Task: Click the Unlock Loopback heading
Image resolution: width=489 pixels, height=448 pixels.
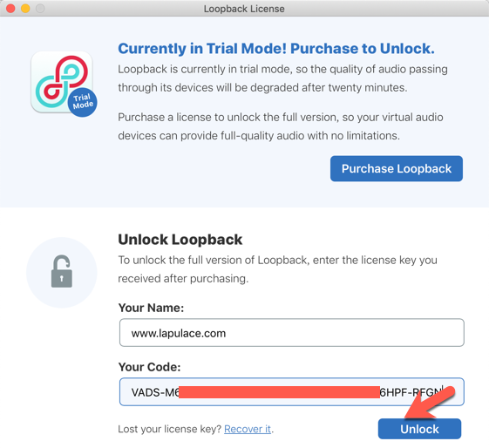Action: point(180,240)
